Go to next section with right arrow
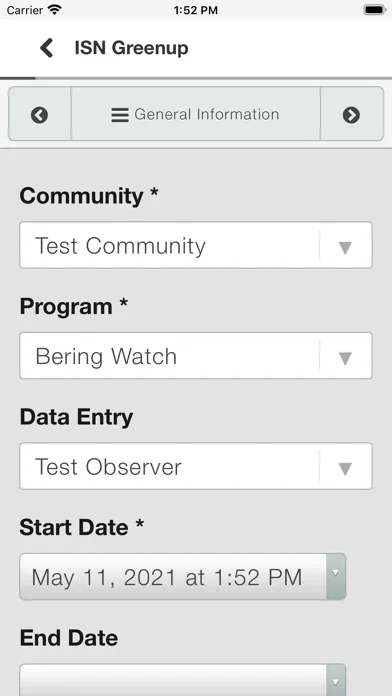The image size is (392, 696). point(351,115)
